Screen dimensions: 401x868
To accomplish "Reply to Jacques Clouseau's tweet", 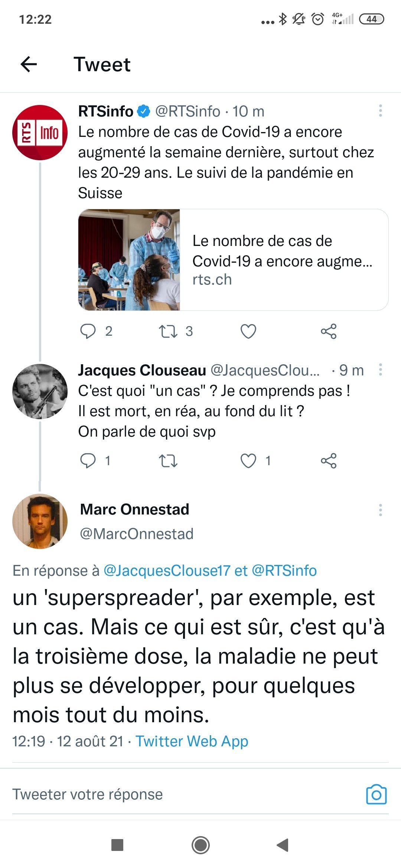I will click(88, 460).
